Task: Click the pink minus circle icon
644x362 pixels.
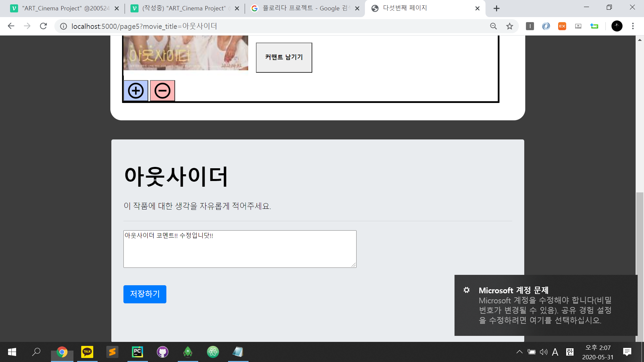Action: pyautogui.click(x=162, y=90)
